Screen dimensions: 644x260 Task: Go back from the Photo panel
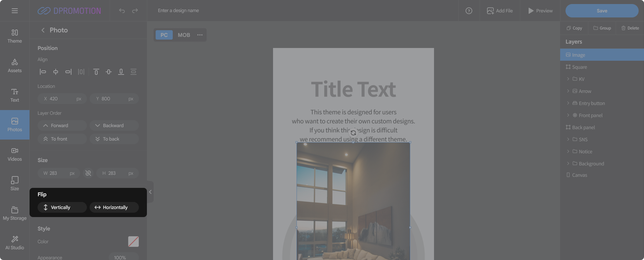43,30
